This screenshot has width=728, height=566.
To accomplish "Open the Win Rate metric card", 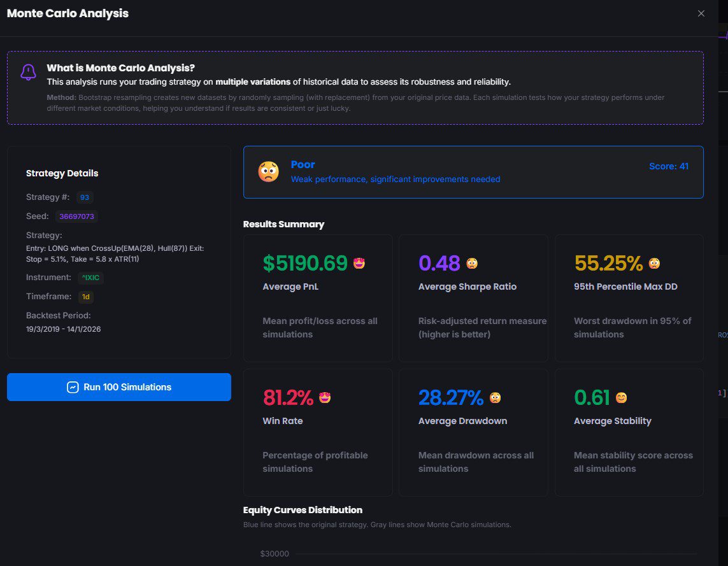I will pyautogui.click(x=318, y=432).
